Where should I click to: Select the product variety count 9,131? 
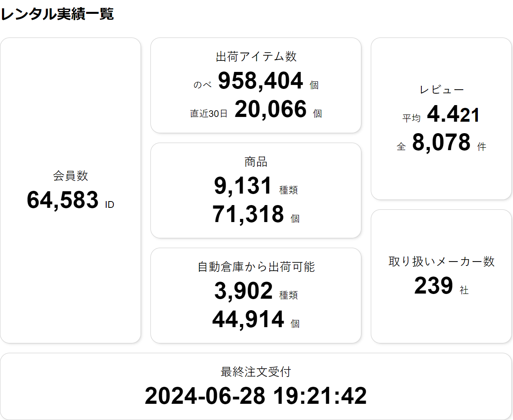[x=243, y=186]
